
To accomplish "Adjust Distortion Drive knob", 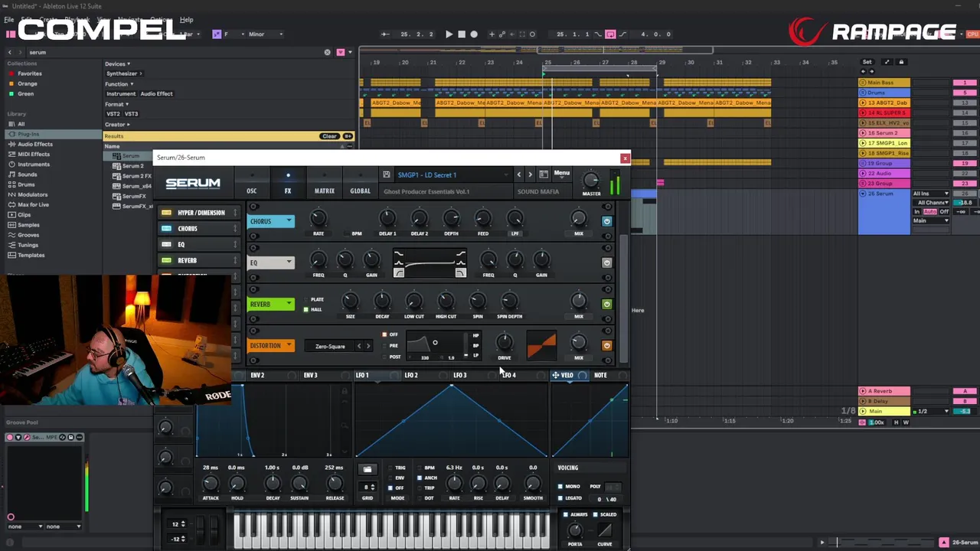I will [x=504, y=342].
